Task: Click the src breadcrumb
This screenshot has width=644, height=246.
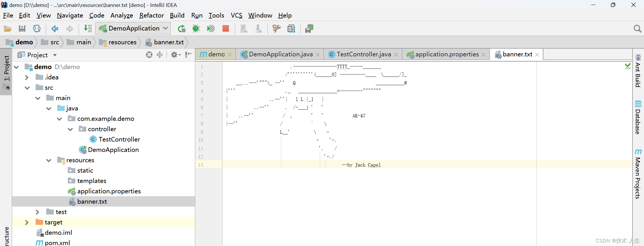Action: point(50,42)
